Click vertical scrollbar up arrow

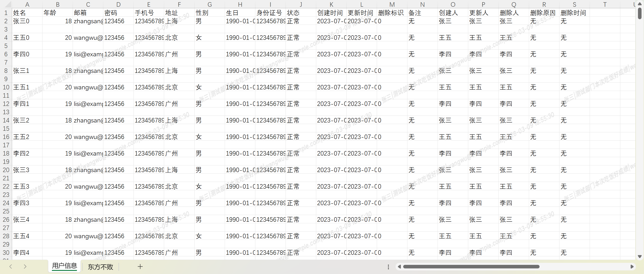640,4
